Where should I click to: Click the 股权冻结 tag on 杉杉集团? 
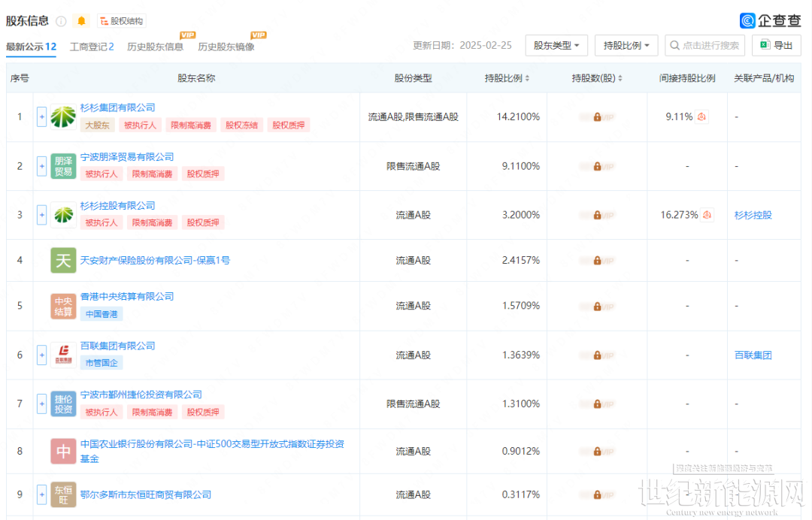241,125
